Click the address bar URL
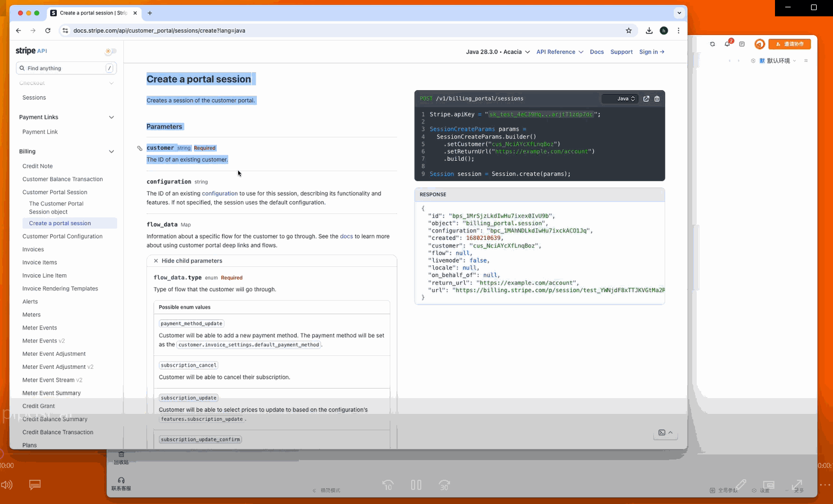The height and width of the screenshot is (504, 833). (x=159, y=30)
